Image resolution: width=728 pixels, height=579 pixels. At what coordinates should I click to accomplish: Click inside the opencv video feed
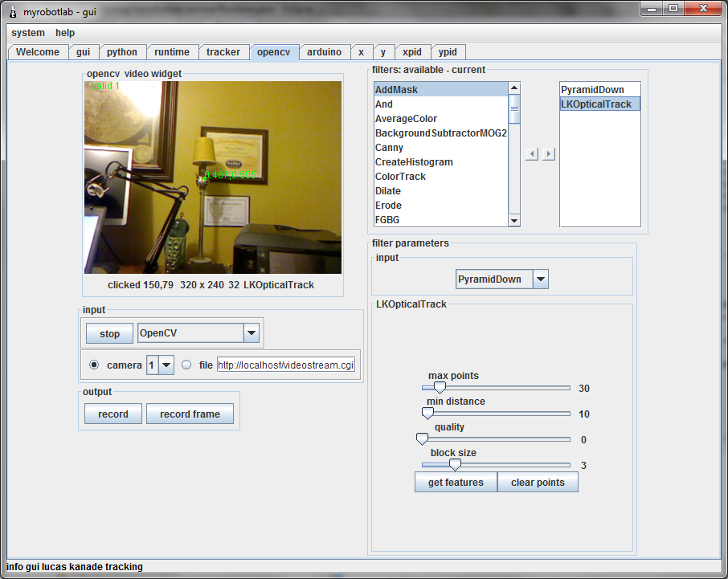(213, 177)
